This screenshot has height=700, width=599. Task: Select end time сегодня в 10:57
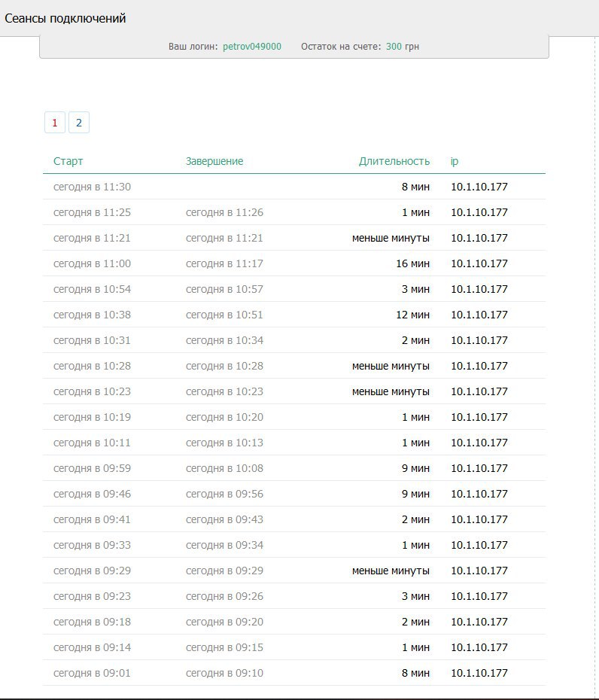[x=224, y=289]
